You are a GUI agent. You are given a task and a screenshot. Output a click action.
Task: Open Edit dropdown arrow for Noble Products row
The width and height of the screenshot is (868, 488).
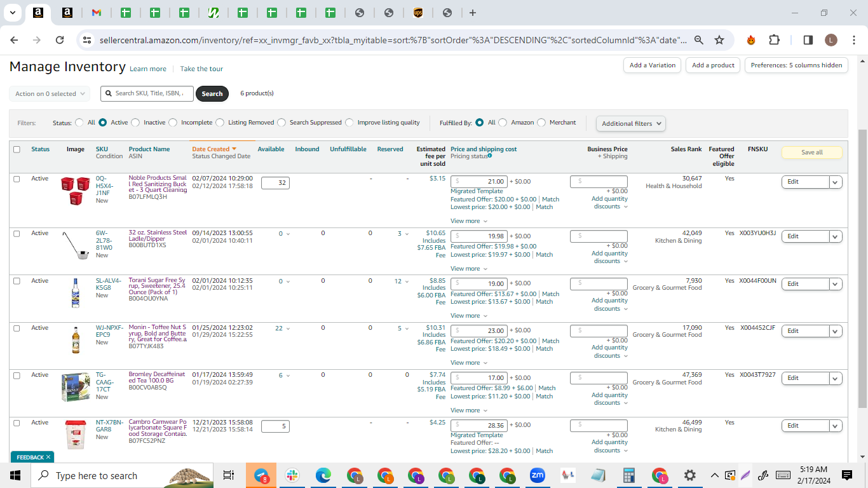coord(836,182)
